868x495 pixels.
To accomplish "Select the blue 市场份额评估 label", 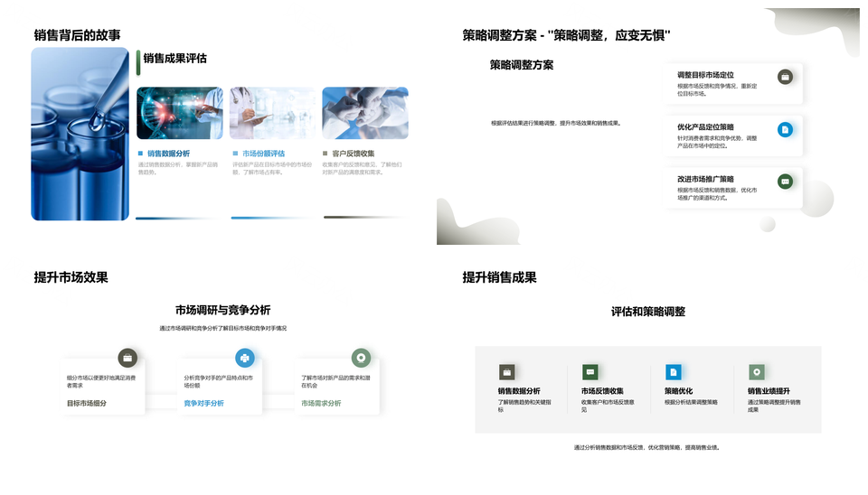I will pyautogui.click(x=262, y=154).
